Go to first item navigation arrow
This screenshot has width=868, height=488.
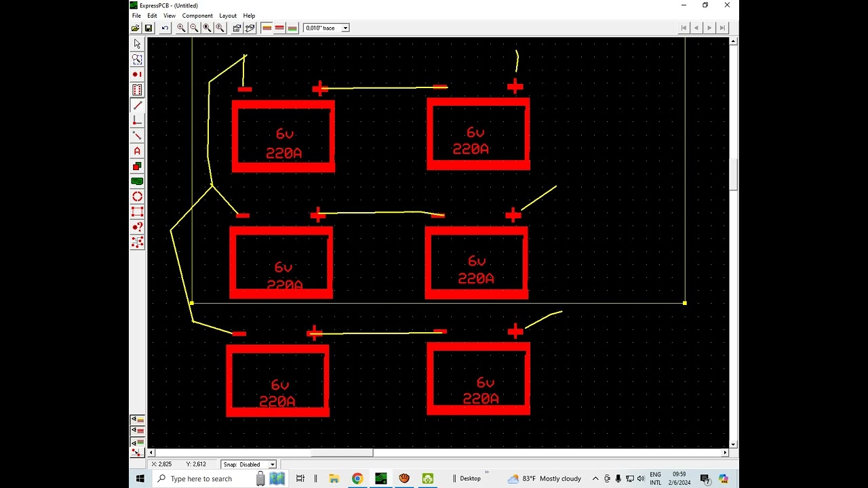pos(684,28)
